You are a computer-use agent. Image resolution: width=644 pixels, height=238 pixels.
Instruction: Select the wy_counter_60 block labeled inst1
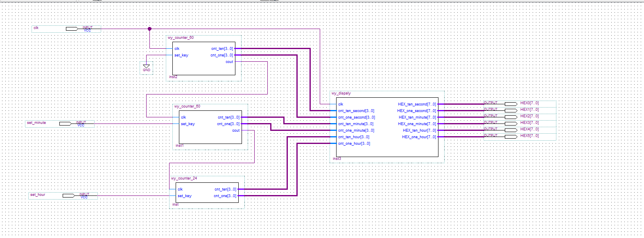(x=210, y=127)
